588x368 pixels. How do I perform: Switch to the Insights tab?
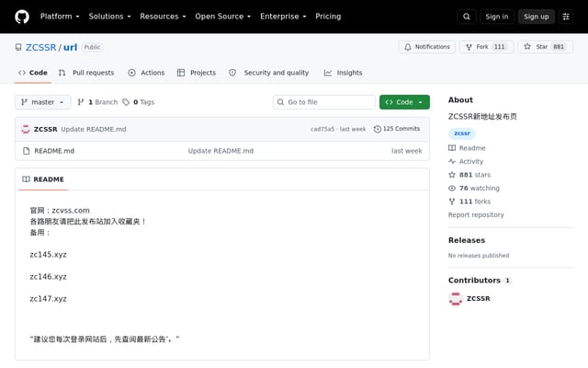click(x=343, y=73)
